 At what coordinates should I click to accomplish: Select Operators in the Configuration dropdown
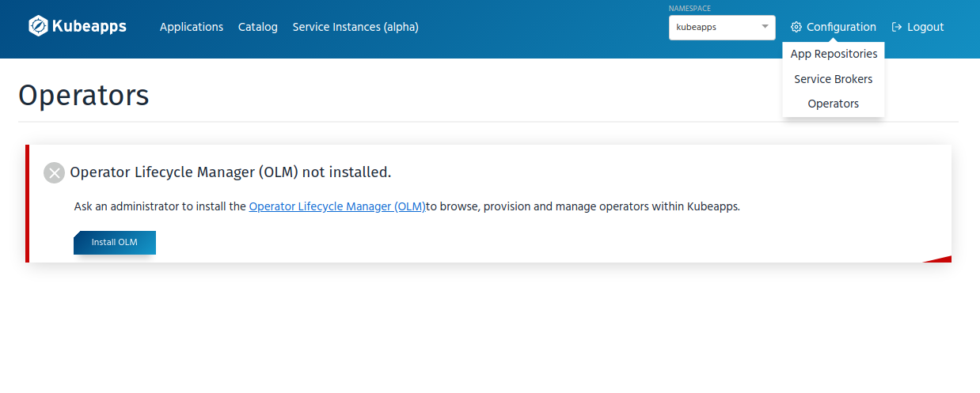click(834, 104)
